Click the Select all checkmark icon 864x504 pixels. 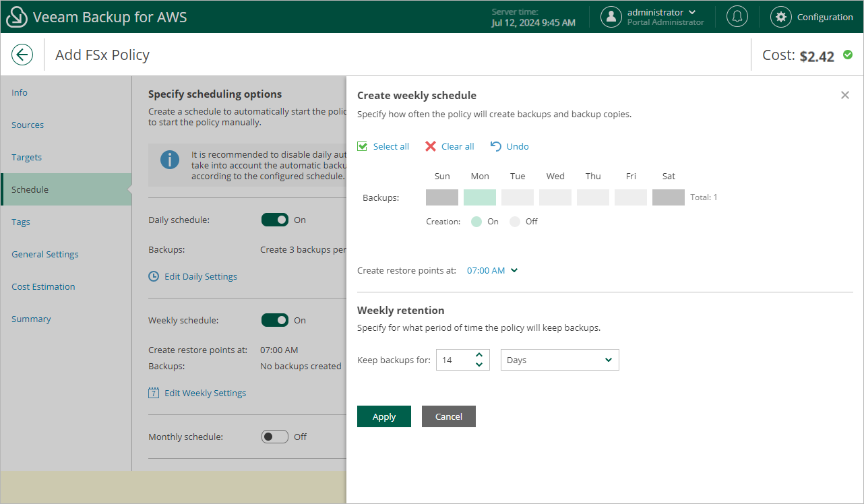click(363, 146)
